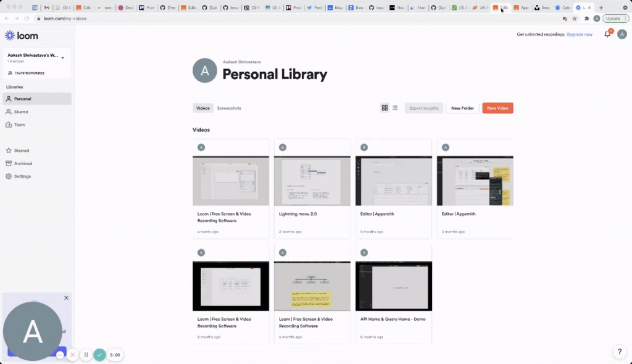Switch to the Videos tab
Image resolution: width=632 pixels, height=364 pixels.
pyautogui.click(x=202, y=108)
